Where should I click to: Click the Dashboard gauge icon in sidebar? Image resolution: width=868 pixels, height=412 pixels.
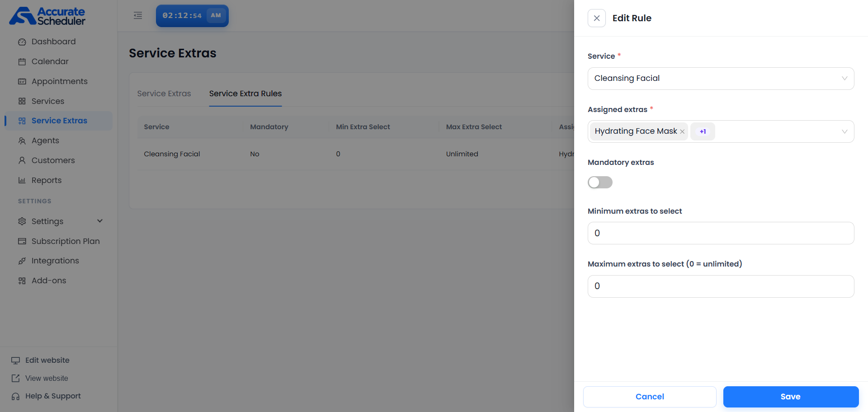[22, 42]
